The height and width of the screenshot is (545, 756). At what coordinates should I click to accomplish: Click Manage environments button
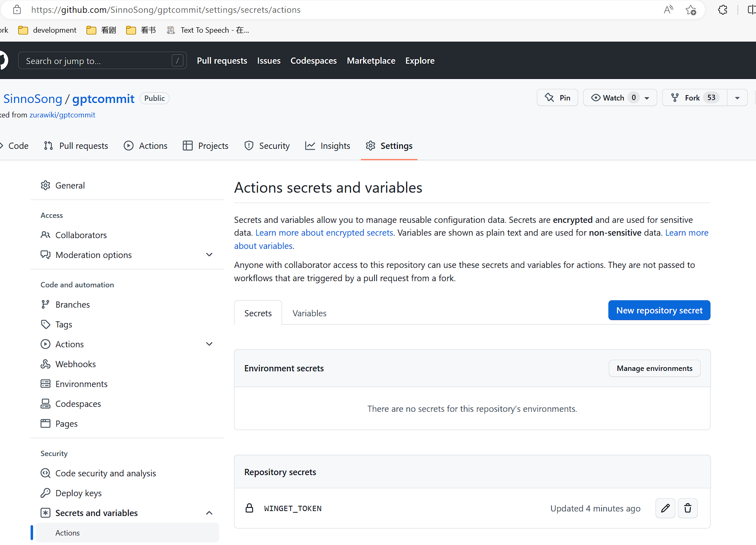(654, 368)
